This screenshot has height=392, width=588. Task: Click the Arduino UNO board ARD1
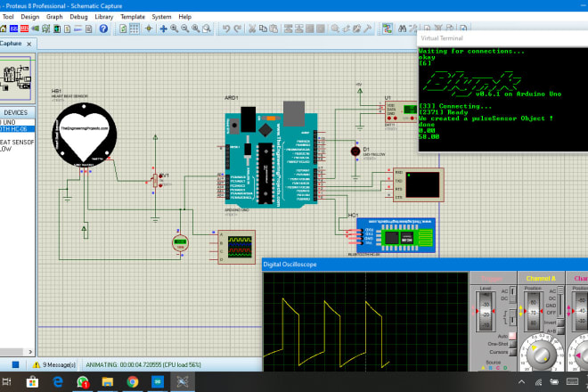pos(271,159)
